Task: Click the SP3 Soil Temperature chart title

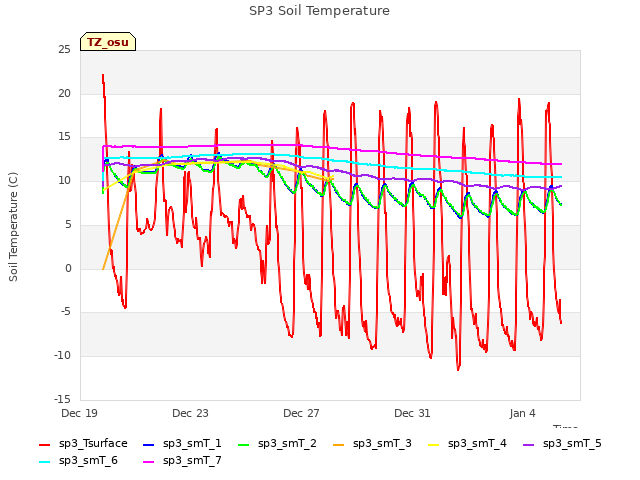Action: [x=319, y=11]
